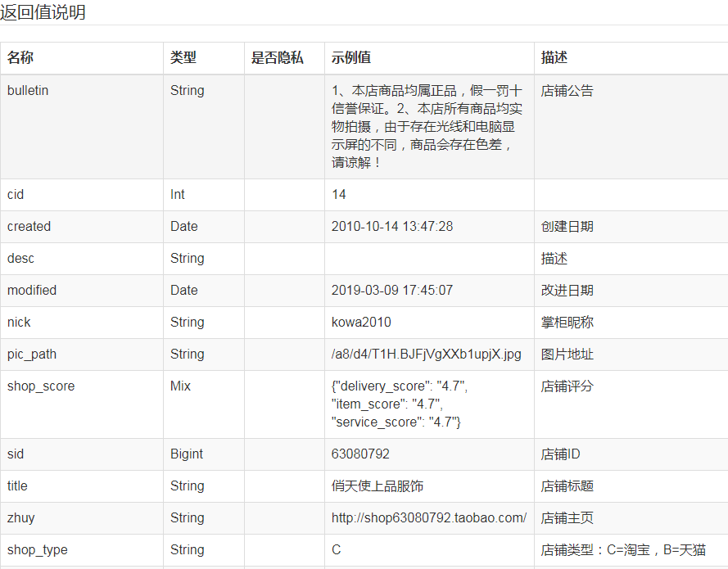Click the shop_type field name
This screenshot has height=569, width=728.
pos(38,550)
